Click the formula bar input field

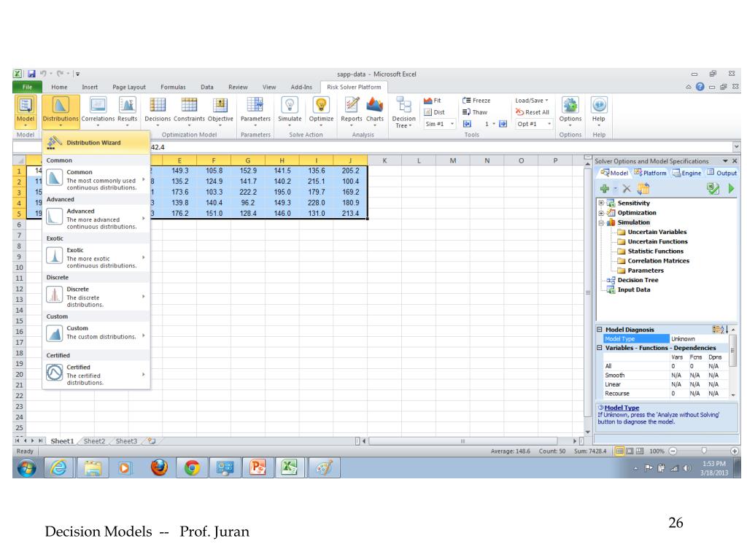(441, 147)
